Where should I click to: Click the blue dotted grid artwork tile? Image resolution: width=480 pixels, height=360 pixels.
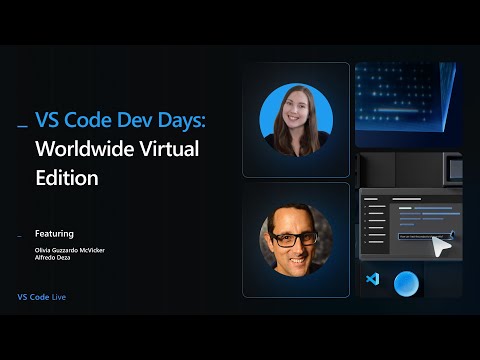click(409, 105)
